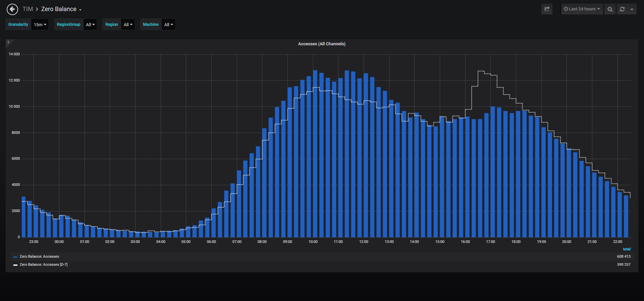This screenshot has height=301, width=644.
Task: Click the Machine variable label
Action: 151,24
